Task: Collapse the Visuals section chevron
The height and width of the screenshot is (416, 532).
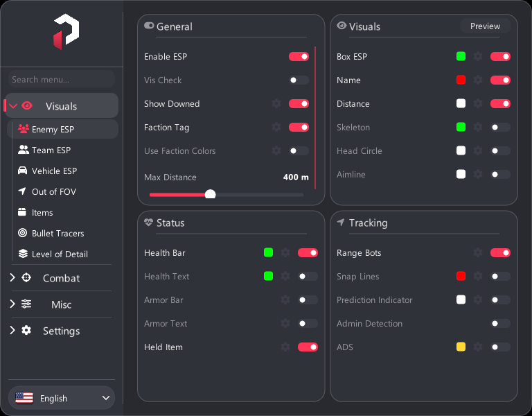Action: pyautogui.click(x=13, y=106)
